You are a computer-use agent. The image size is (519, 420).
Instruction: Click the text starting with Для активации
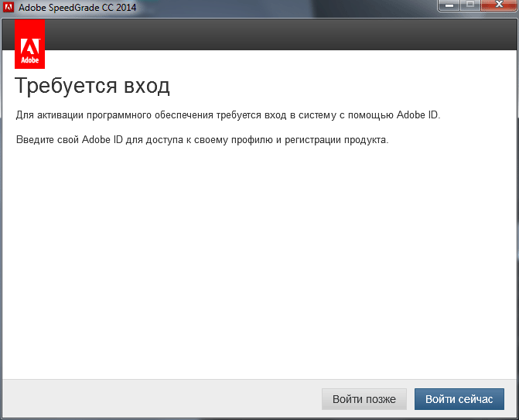click(x=228, y=115)
